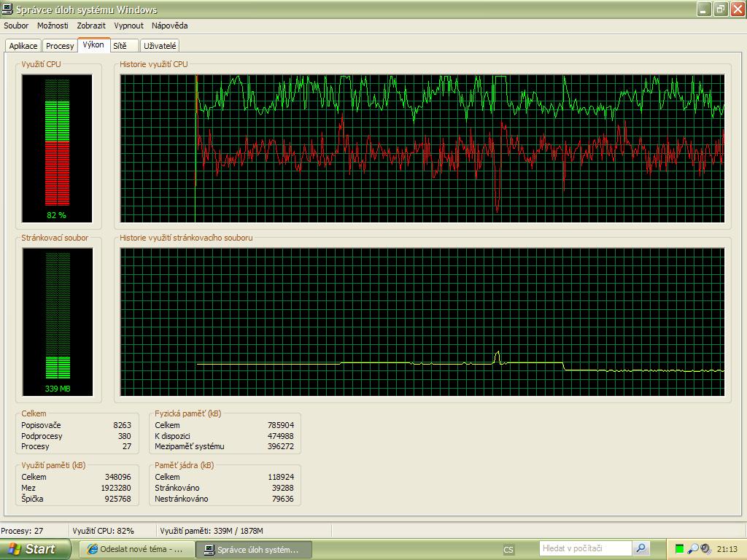Click the Popisovače value 8263
The height and width of the screenshot is (560, 747).
pyautogui.click(x=122, y=425)
